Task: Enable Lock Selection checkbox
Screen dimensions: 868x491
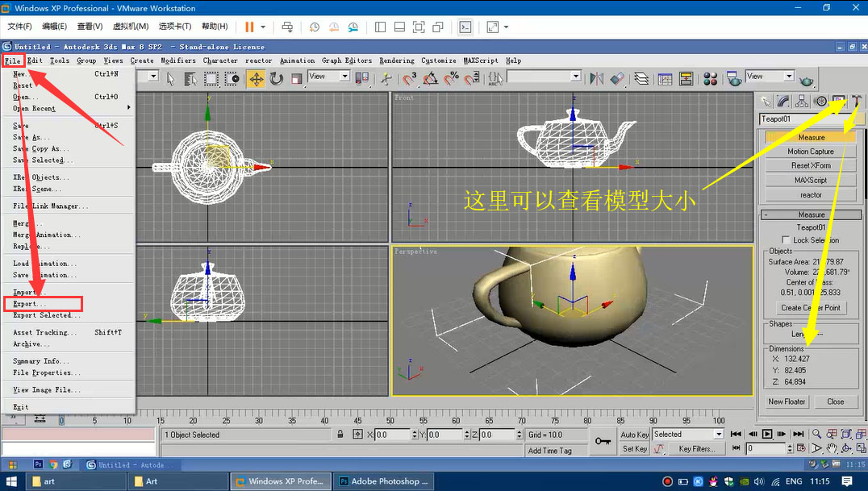Action: tap(785, 239)
